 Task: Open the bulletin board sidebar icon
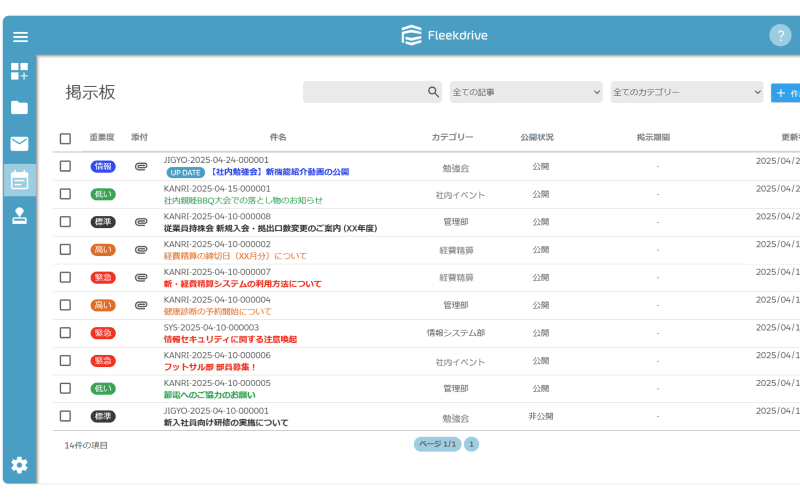coord(19,180)
